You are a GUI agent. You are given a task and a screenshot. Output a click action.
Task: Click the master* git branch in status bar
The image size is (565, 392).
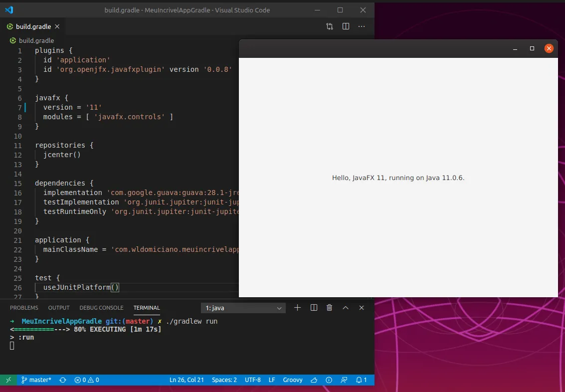click(x=36, y=380)
